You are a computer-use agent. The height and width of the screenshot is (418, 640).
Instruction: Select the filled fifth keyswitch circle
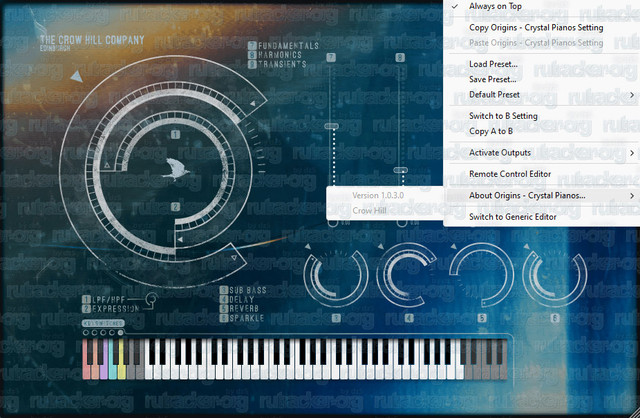pyautogui.click(x=120, y=333)
